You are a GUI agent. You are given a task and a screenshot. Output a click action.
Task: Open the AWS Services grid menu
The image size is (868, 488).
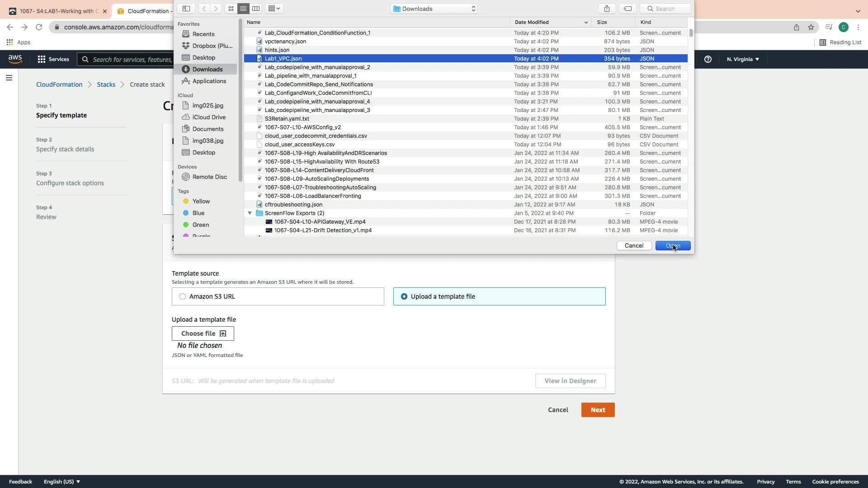[42, 59]
